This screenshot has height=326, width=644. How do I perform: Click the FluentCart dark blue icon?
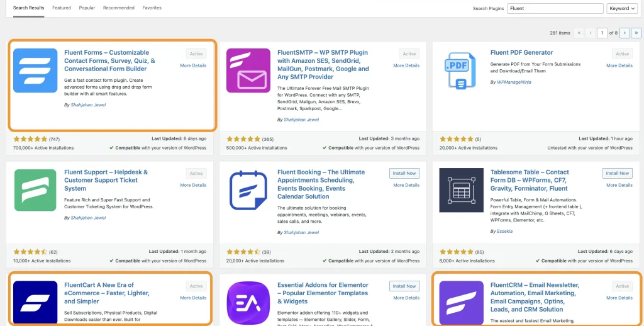[x=35, y=303]
